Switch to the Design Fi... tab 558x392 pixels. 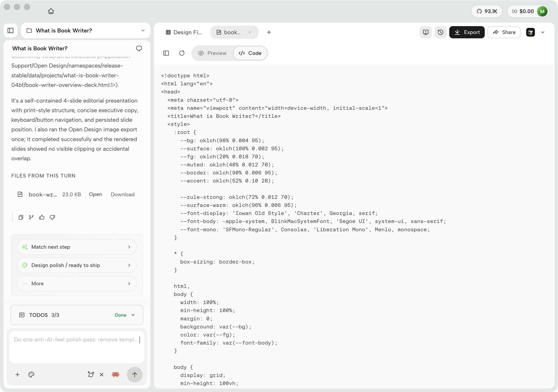tap(184, 32)
